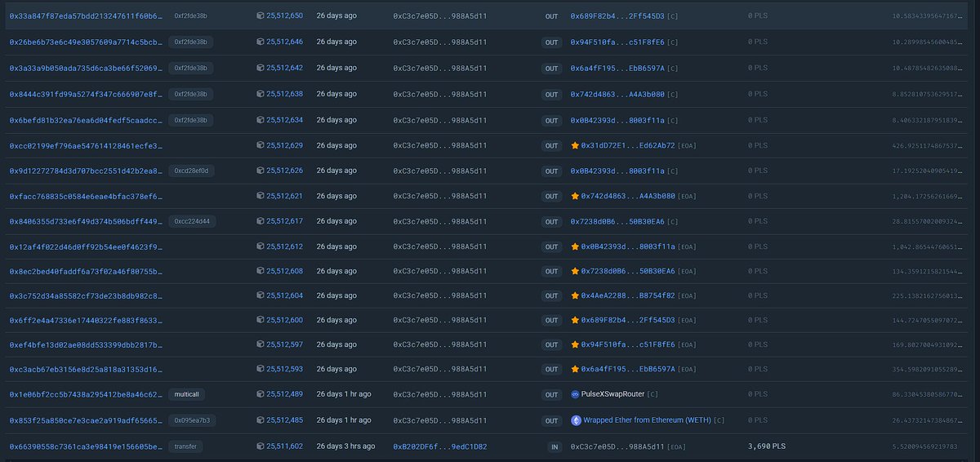Click the cube icon beside block 25,512,593
Viewport: 980px width, 462px height.
pos(260,369)
